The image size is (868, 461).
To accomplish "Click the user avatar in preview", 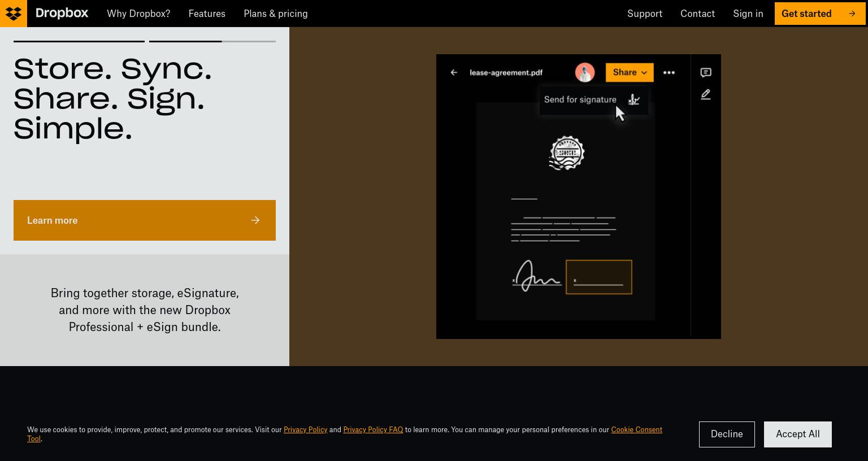I will click(585, 72).
